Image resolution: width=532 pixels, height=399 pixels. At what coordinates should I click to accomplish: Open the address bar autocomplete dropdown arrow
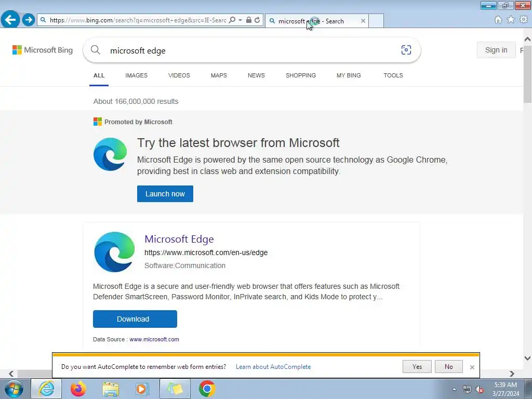point(240,20)
